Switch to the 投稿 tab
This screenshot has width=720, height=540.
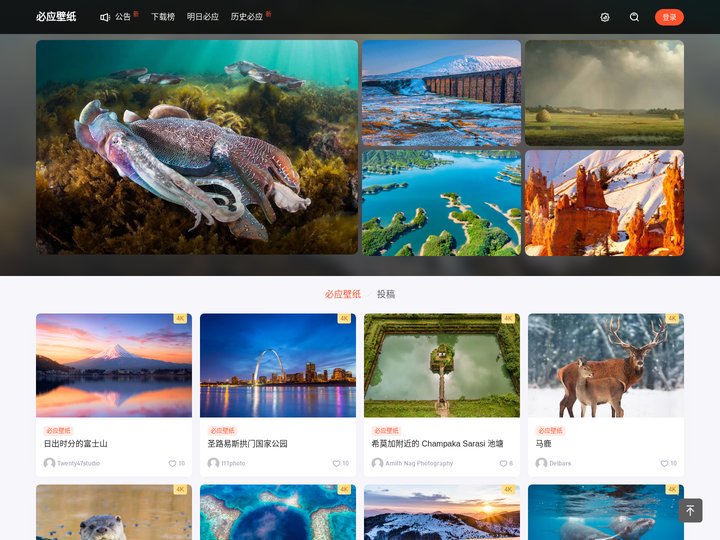click(386, 294)
